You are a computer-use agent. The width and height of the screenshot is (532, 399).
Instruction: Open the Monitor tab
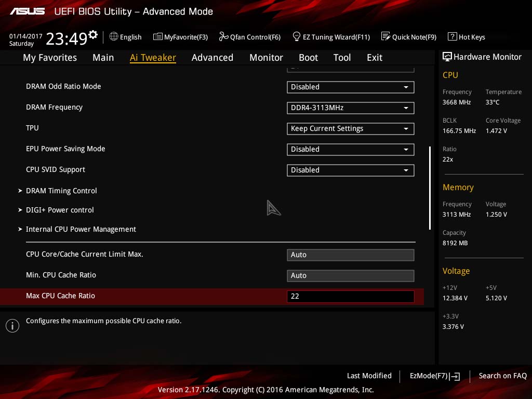(x=266, y=58)
